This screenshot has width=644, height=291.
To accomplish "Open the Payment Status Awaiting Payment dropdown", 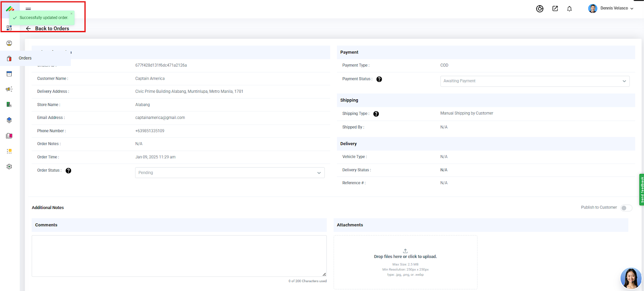I will pos(535,81).
